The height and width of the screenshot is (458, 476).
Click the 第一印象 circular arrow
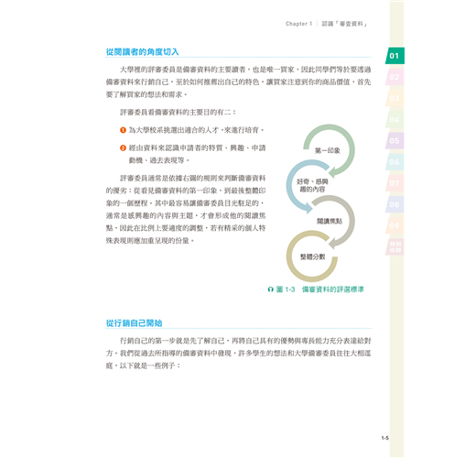[x=330, y=150]
